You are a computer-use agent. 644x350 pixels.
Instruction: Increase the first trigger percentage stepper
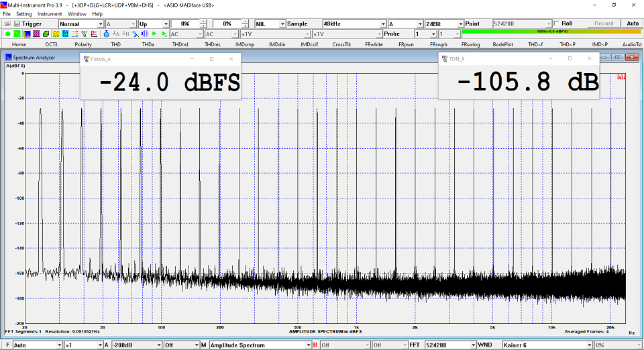click(203, 21)
